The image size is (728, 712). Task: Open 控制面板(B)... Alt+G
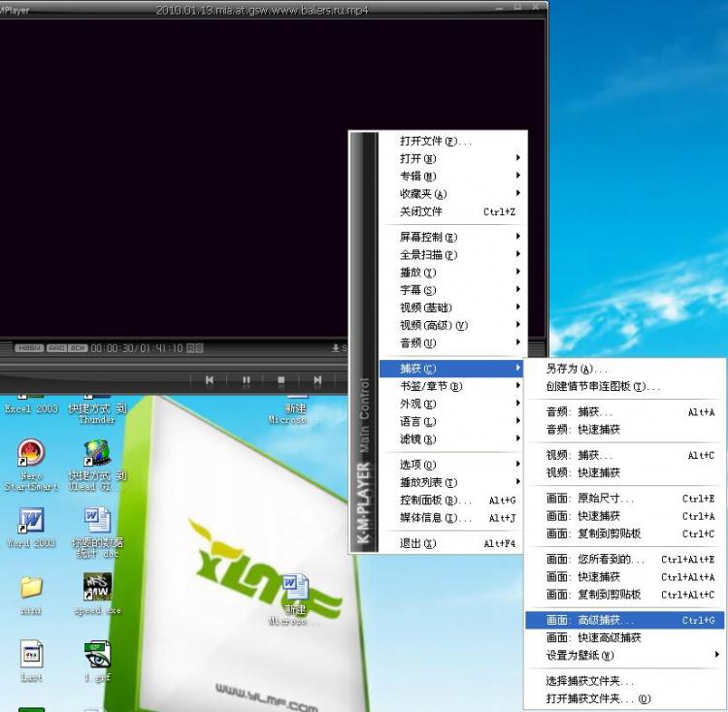[x=451, y=500]
